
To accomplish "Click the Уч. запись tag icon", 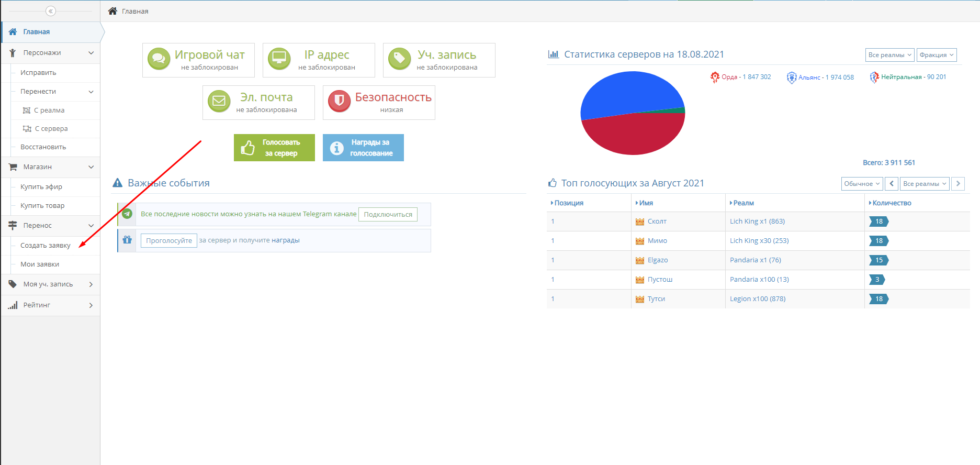I will 400,59.
